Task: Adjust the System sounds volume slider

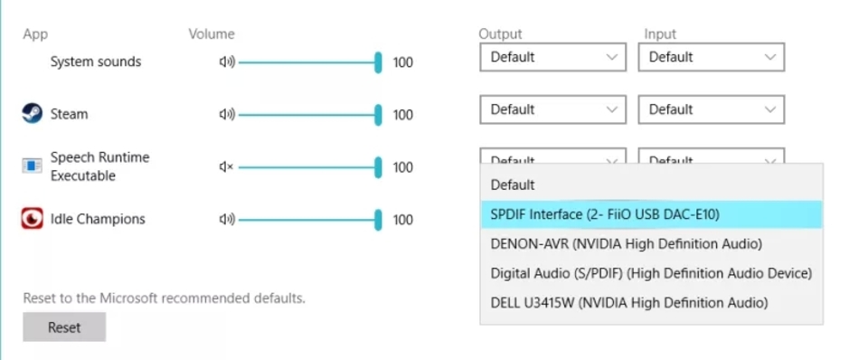Action: 310,62
